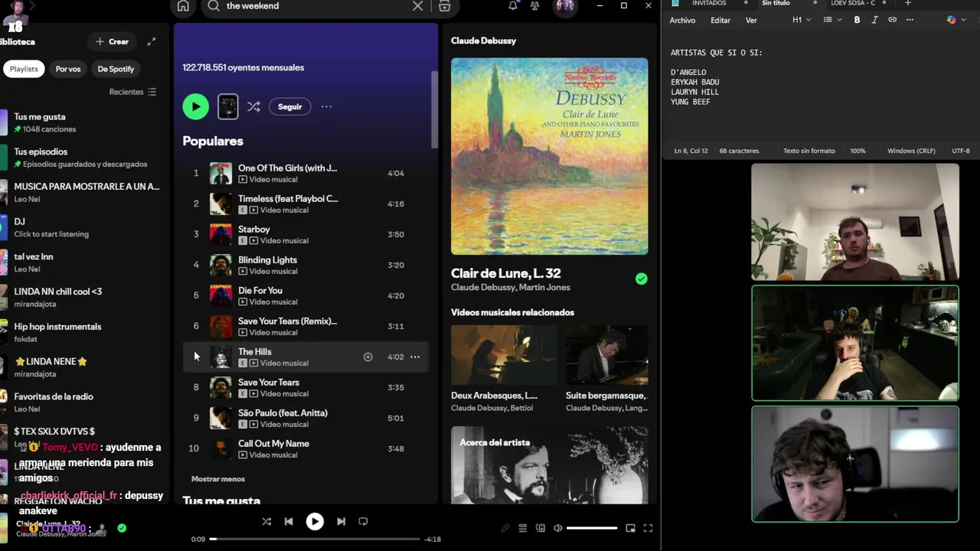The width and height of the screenshot is (980, 551).
Task: Open the notifications bell in Spotify
Action: [x=513, y=6]
